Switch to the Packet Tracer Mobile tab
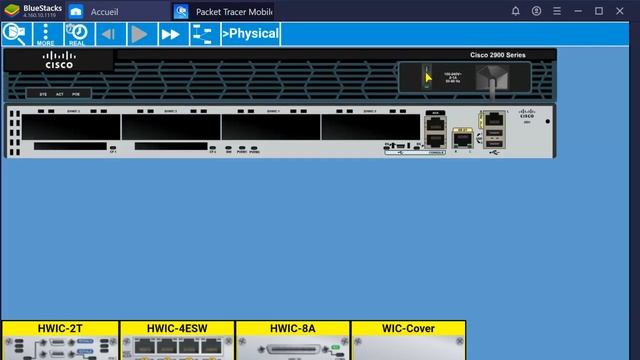640x360 pixels. click(x=223, y=12)
